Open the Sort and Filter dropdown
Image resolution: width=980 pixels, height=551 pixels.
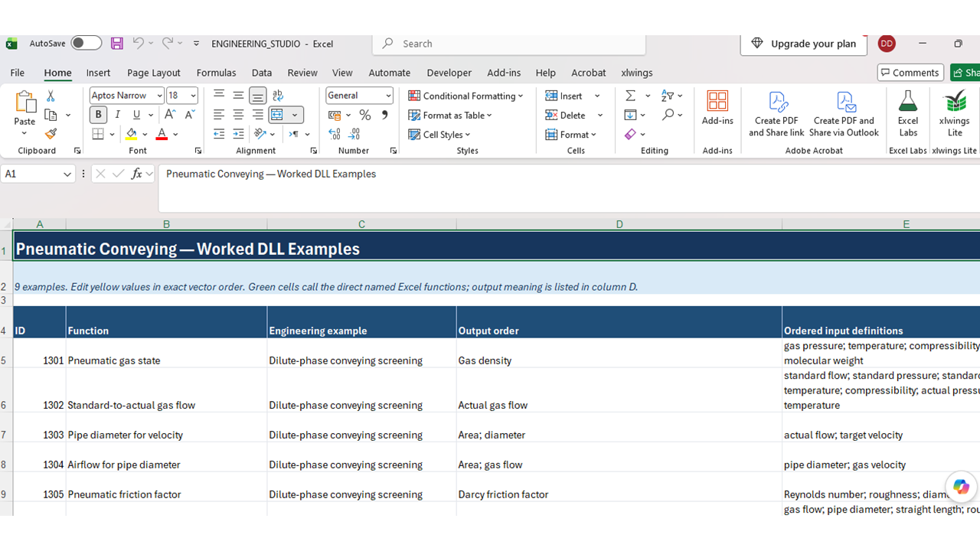click(671, 96)
